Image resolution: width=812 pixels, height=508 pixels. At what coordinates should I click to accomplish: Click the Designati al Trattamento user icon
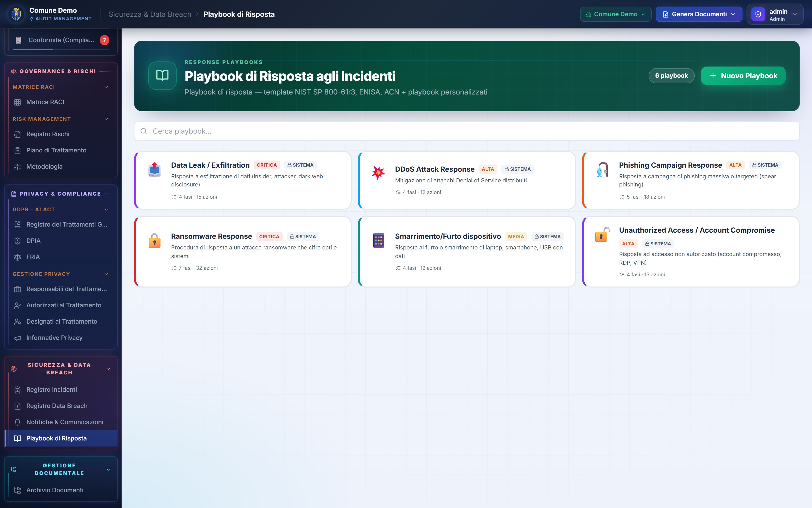click(x=18, y=322)
